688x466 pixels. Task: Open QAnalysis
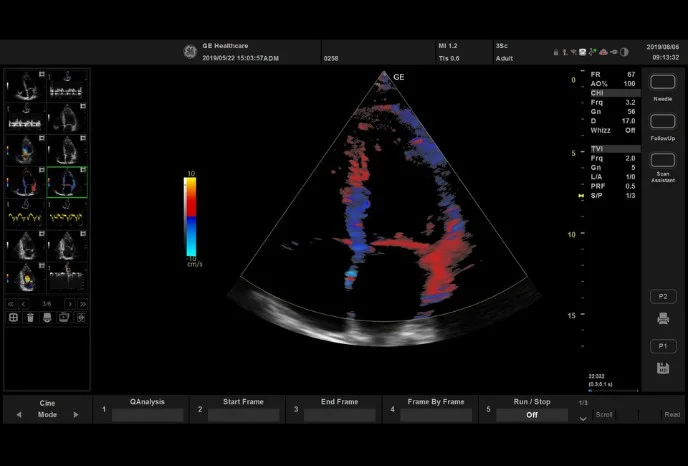(147, 408)
